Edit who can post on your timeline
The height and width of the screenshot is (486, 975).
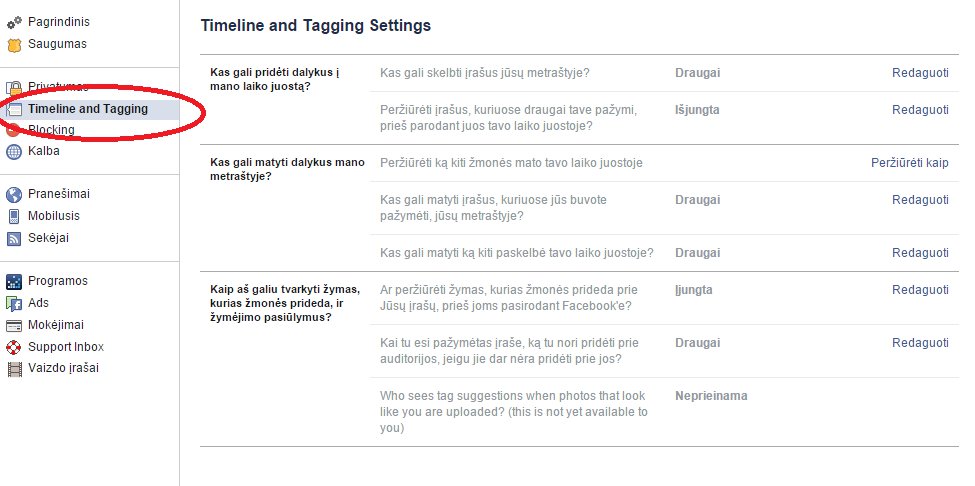coord(920,73)
